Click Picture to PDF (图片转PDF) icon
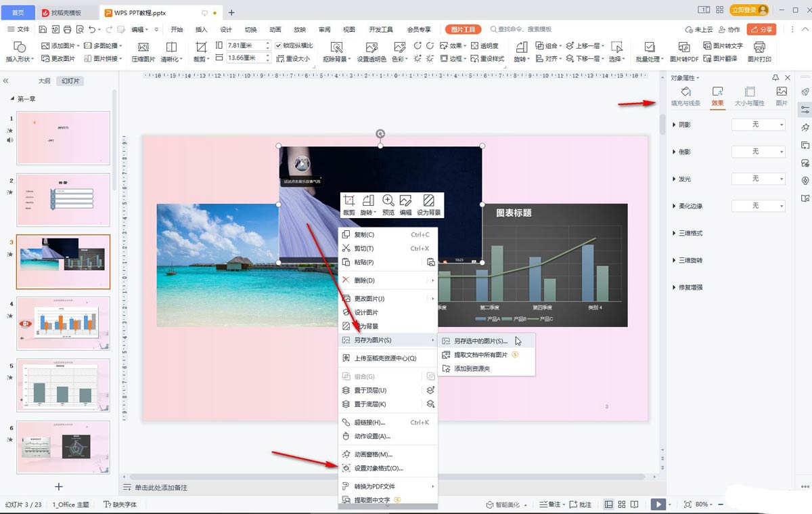Screen dimensions: 812x514 point(683,47)
